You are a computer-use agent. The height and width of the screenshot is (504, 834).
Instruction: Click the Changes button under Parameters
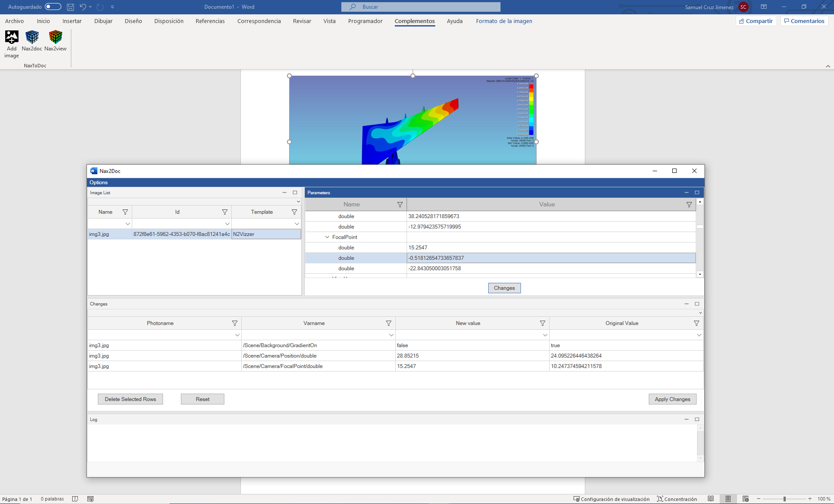[x=504, y=288]
